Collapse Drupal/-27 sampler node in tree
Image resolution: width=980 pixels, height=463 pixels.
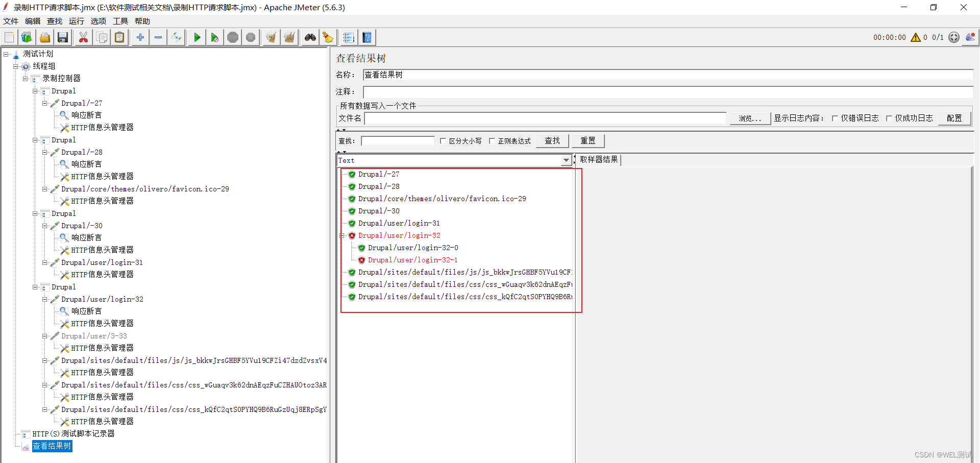point(45,103)
